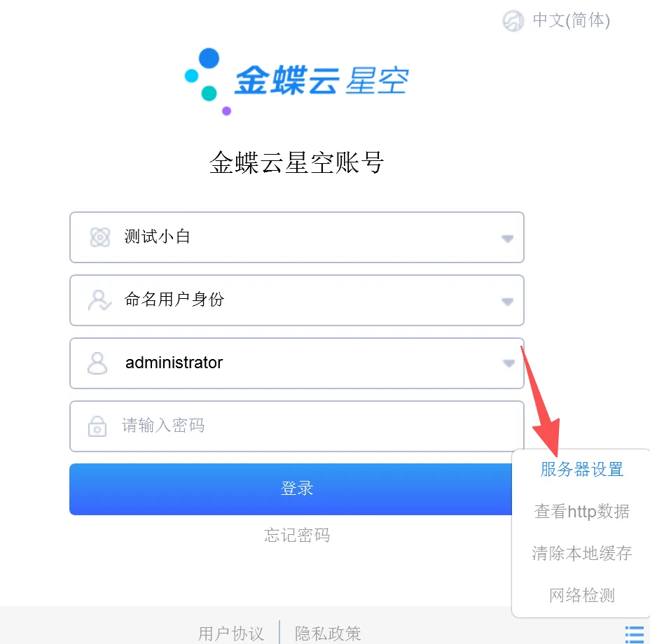Click the globe language icon
Image resolution: width=650 pixels, height=644 pixels.
[x=513, y=21]
